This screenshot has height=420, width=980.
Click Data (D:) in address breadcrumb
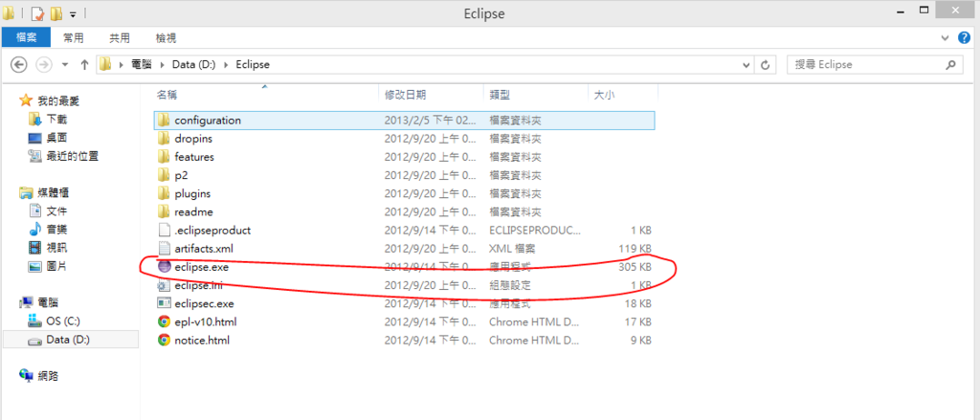click(x=193, y=64)
